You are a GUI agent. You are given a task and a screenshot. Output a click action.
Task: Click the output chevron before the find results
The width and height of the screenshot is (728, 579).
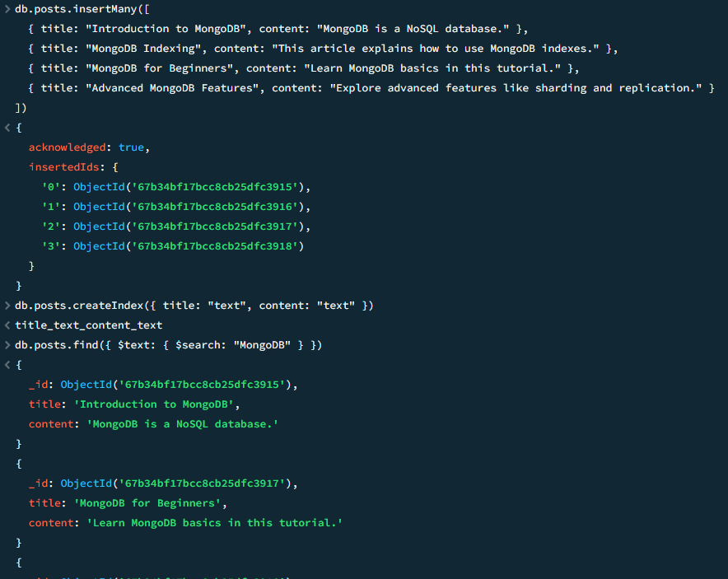[x=7, y=365]
